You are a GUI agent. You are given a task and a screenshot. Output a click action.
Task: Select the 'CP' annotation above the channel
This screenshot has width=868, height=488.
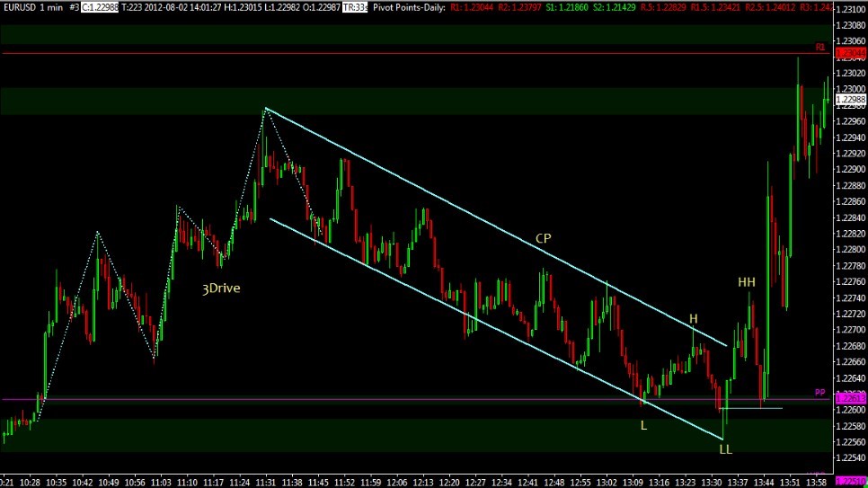point(543,238)
